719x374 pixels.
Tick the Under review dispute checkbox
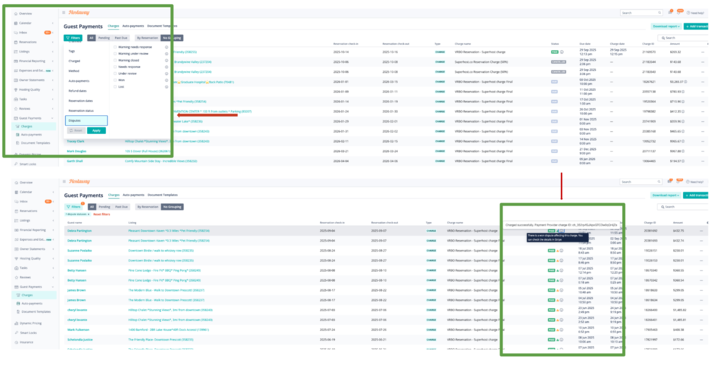click(x=115, y=73)
